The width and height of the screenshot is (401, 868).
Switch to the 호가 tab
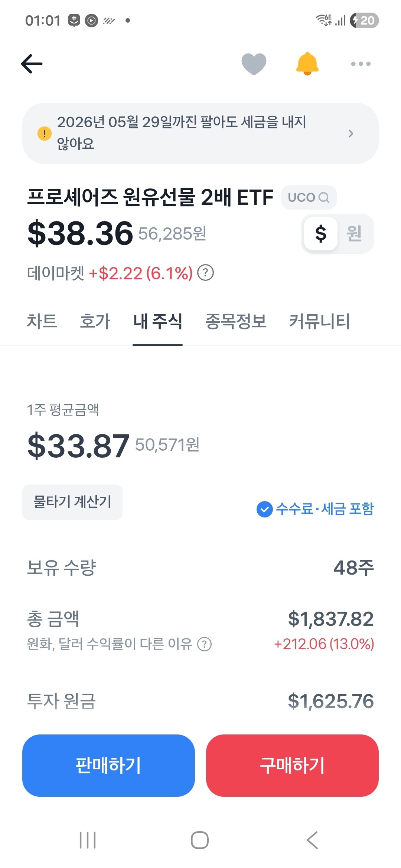click(x=95, y=321)
